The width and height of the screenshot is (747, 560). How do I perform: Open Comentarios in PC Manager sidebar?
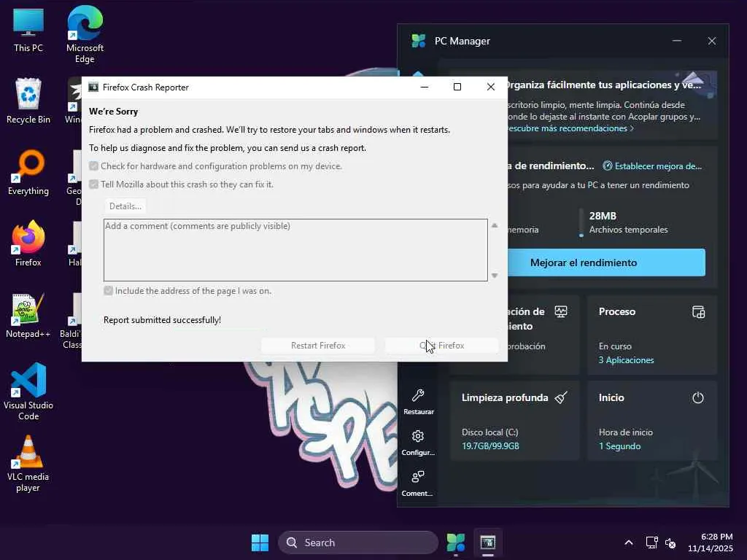pos(417,484)
